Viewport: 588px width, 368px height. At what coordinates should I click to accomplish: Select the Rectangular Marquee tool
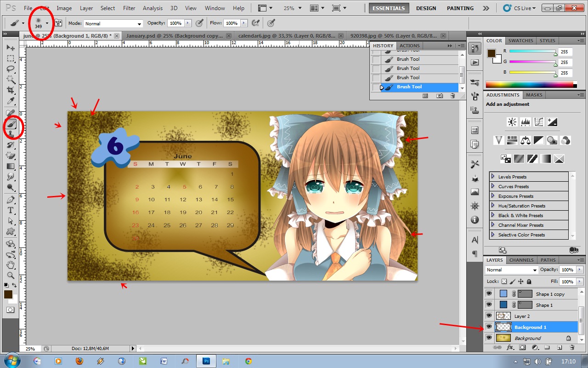11,58
